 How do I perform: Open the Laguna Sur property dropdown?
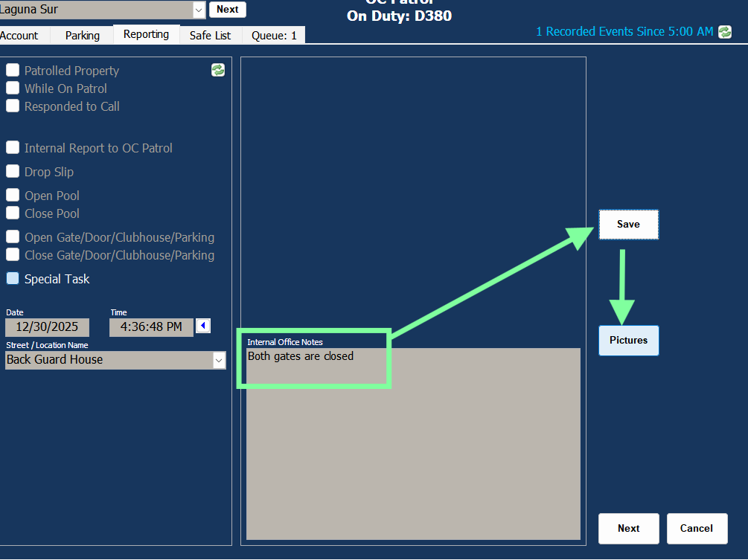[x=198, y=10]
